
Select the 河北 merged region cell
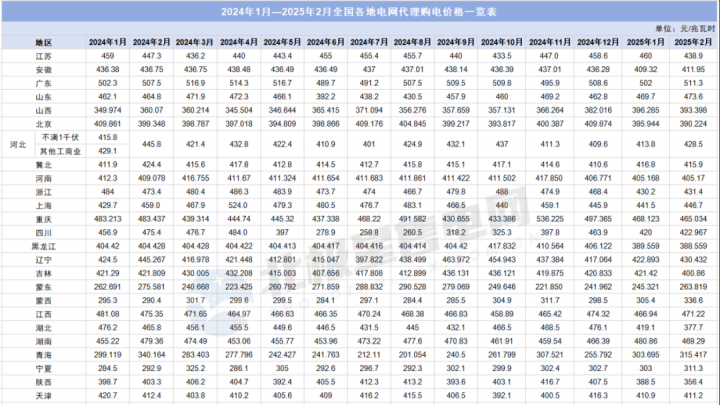tap(15, 143)
